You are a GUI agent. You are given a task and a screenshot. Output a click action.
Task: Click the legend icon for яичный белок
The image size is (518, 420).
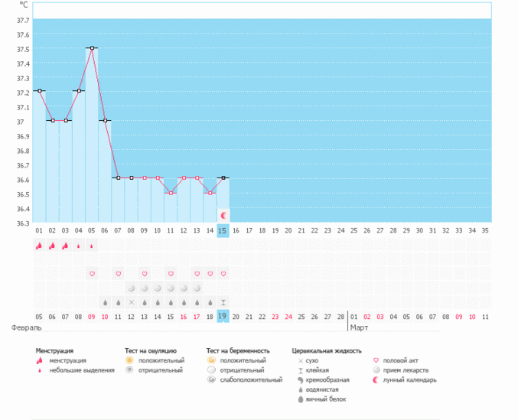point(300,399)
